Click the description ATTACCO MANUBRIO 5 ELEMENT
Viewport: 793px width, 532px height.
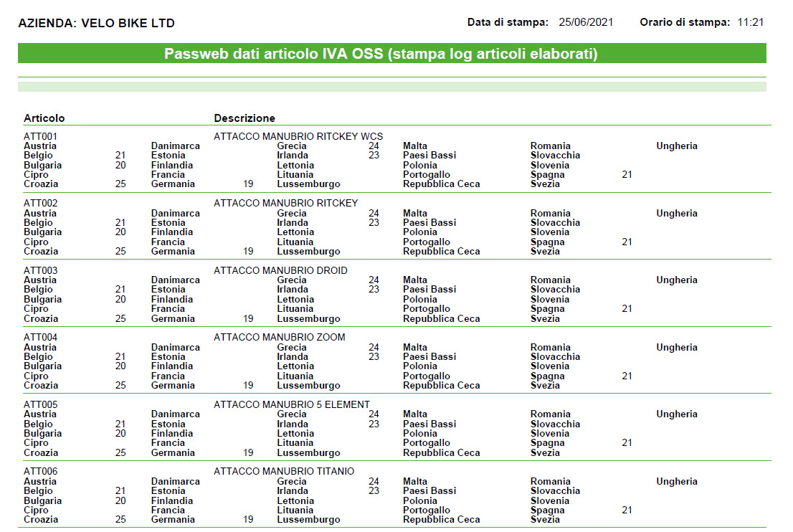(292, 404)
